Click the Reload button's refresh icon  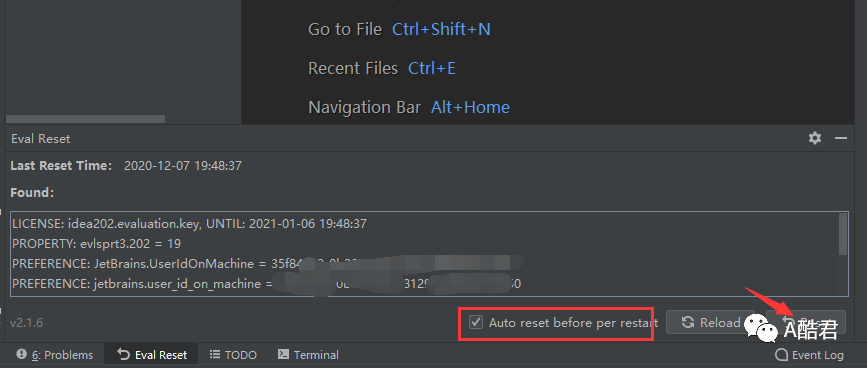pos(687,322)
